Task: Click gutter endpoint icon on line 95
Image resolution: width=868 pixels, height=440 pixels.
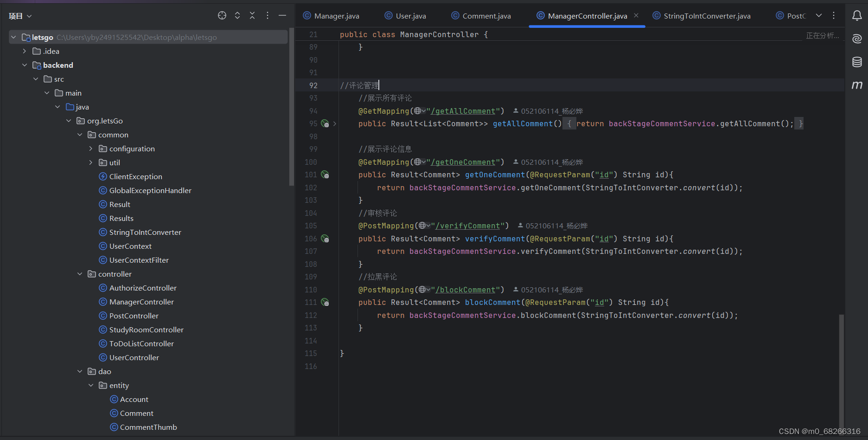Action: 325,124
